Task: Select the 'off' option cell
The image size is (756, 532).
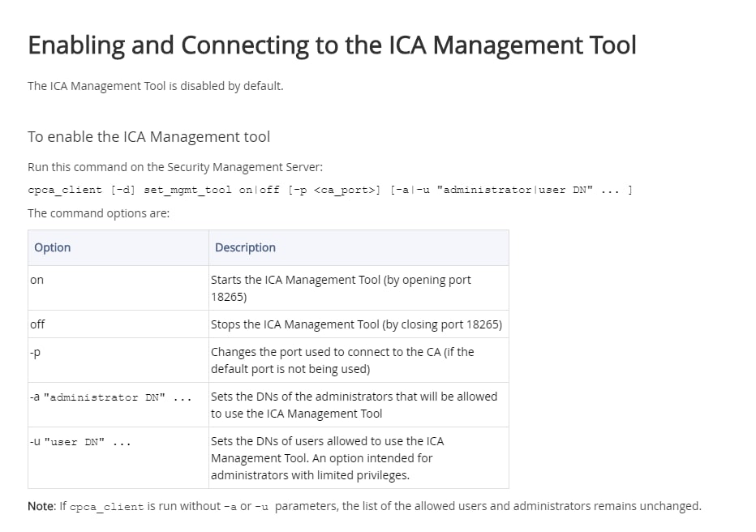Action: (x=37, y=324)
